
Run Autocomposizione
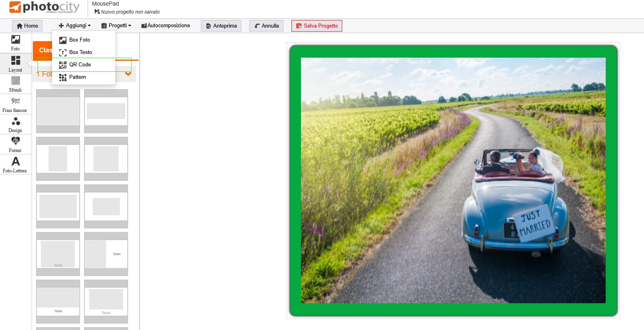165,26
